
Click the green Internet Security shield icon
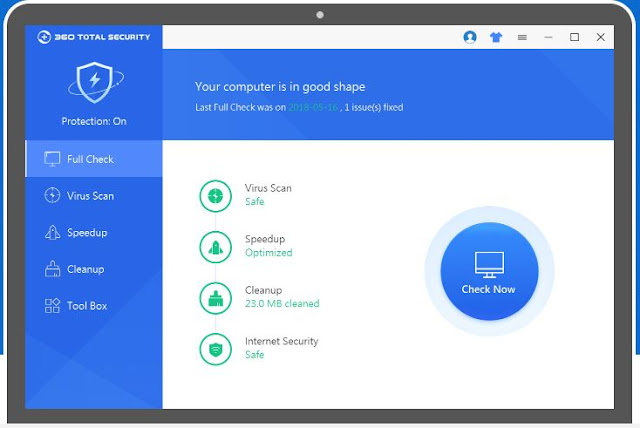(x=216, y=349)
